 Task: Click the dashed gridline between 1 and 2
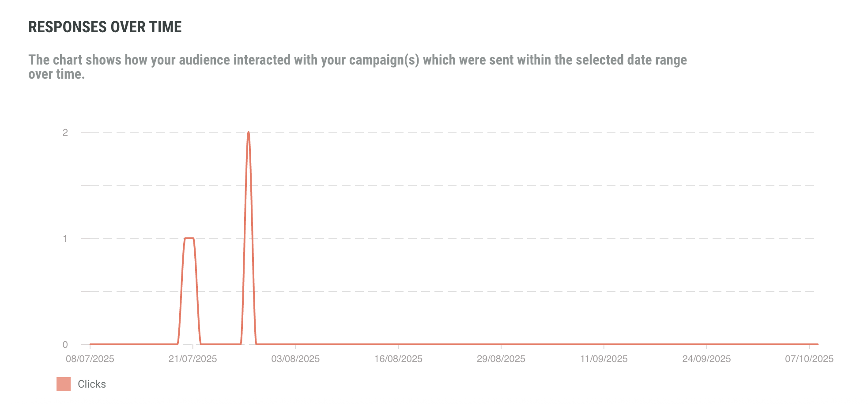pyautogui.click(x=486, y=185)
